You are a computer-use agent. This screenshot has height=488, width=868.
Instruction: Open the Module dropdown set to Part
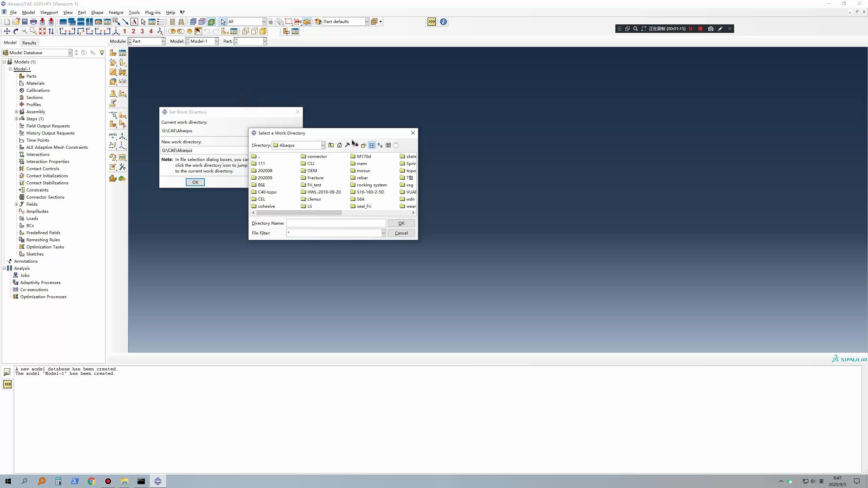coord(163,41)
